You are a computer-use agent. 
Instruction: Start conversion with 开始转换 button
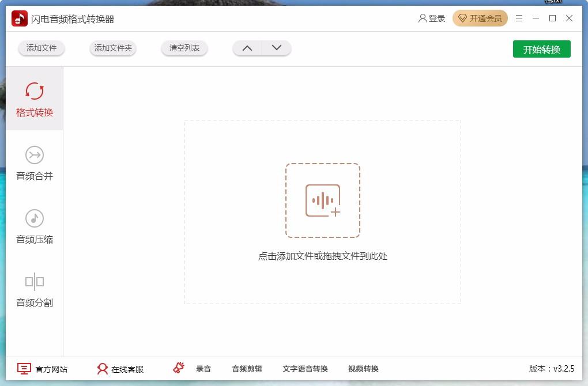pyautogui.click(x=541, y=49)
